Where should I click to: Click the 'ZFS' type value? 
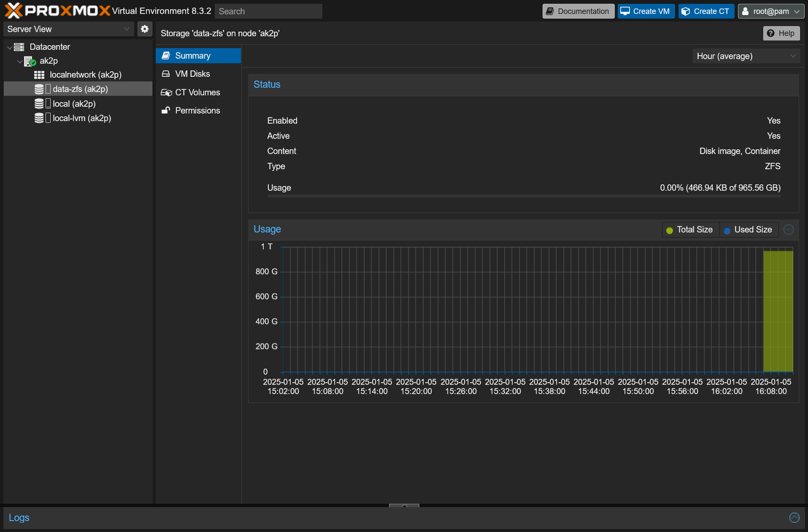coord(773,166)
